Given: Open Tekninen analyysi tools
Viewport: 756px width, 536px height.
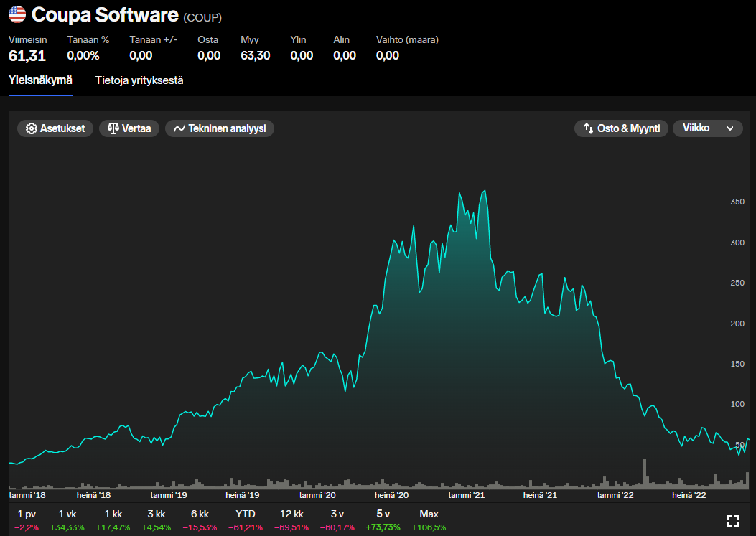Looking at the screenshot, I should click(x=220, y=128).
